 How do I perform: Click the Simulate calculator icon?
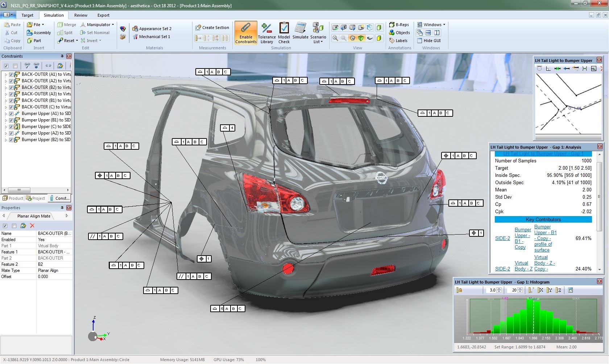300,29
